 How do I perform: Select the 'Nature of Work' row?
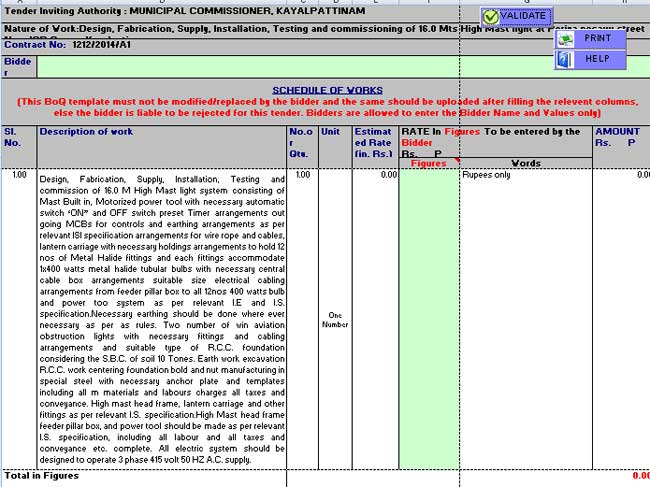[x=325, y=29]
